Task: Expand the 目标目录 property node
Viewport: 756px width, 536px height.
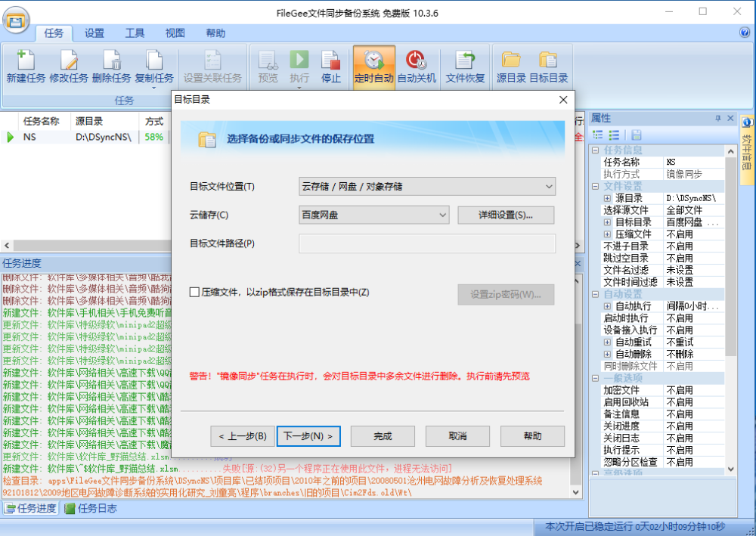Action: (608, 222)
